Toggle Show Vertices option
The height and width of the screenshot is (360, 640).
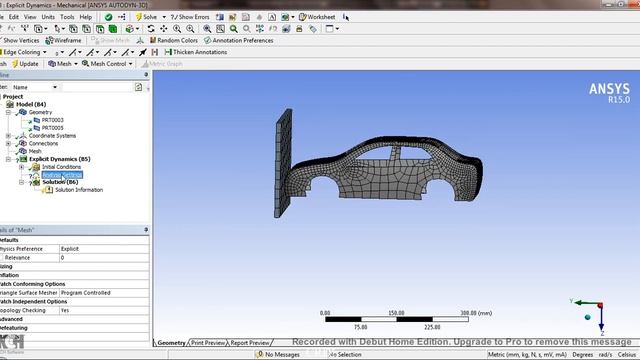tap(20, 40)
